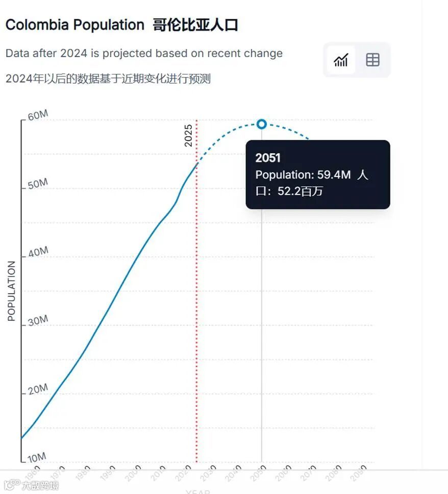Click the "Population: 59.4M" tooltip text

[303, 175]
